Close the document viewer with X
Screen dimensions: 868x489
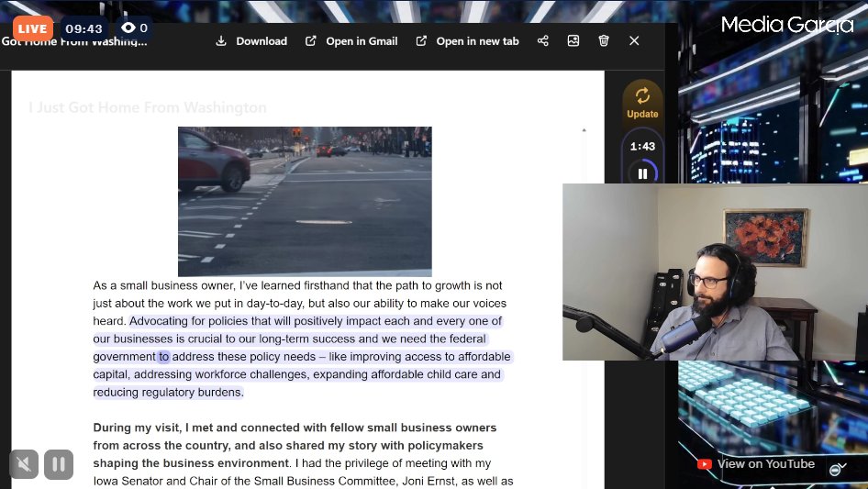tap(634, 41)
